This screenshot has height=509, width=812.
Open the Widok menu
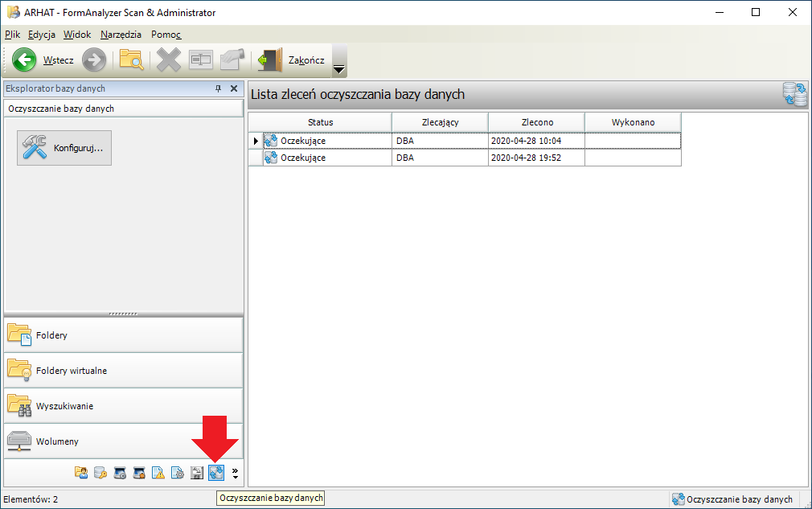(x=76, y=35)
